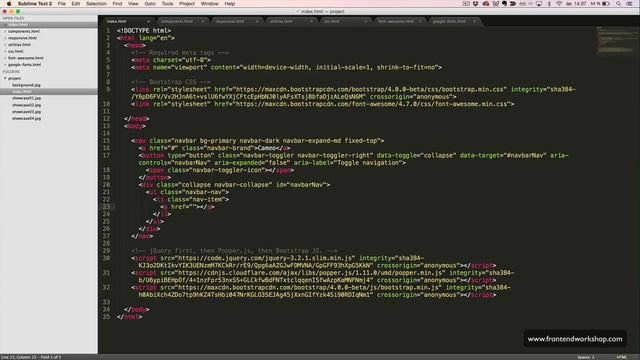
Task: Close the utilities.html tab
Action: click(x=311, y=21)
